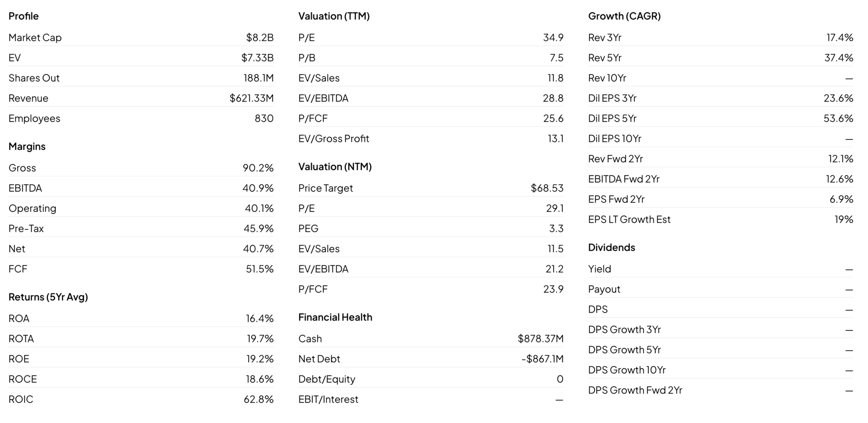Click the EV/Gross Profit row label

[x=334, y=139]
